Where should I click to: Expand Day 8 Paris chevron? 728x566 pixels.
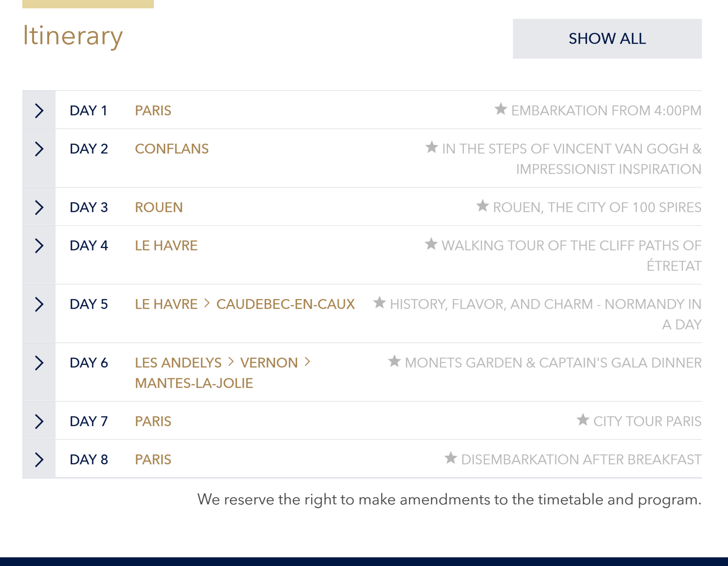pos(39,460)
